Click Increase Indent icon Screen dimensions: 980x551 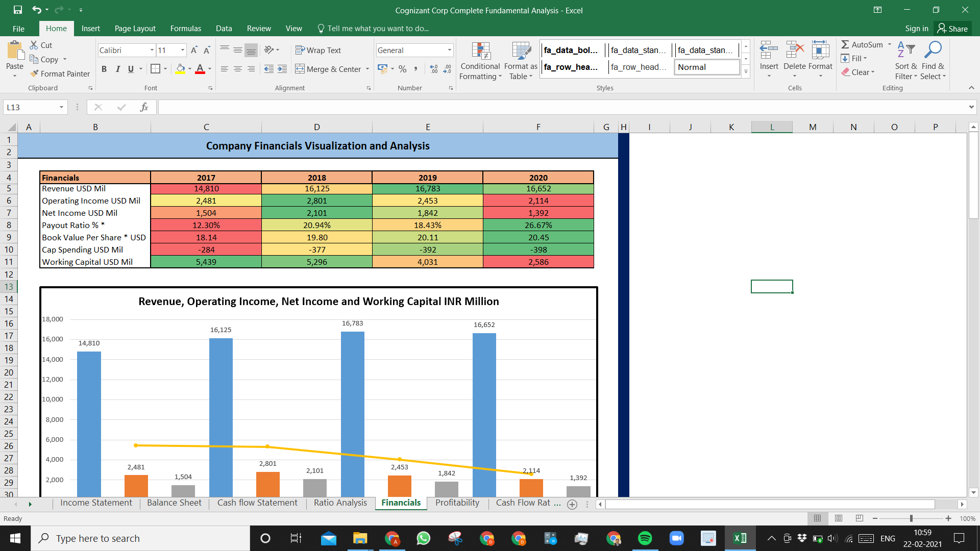click(282, 69)
